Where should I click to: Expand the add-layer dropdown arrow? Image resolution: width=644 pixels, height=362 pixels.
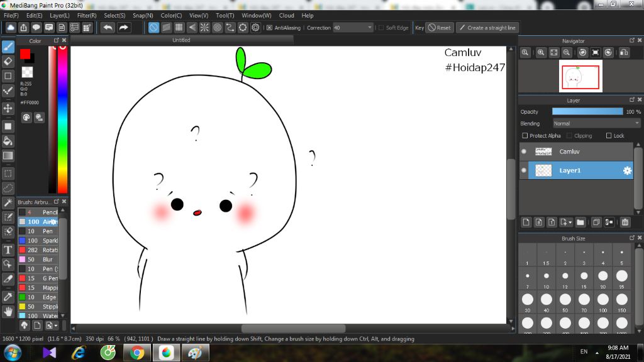[570, 222]
